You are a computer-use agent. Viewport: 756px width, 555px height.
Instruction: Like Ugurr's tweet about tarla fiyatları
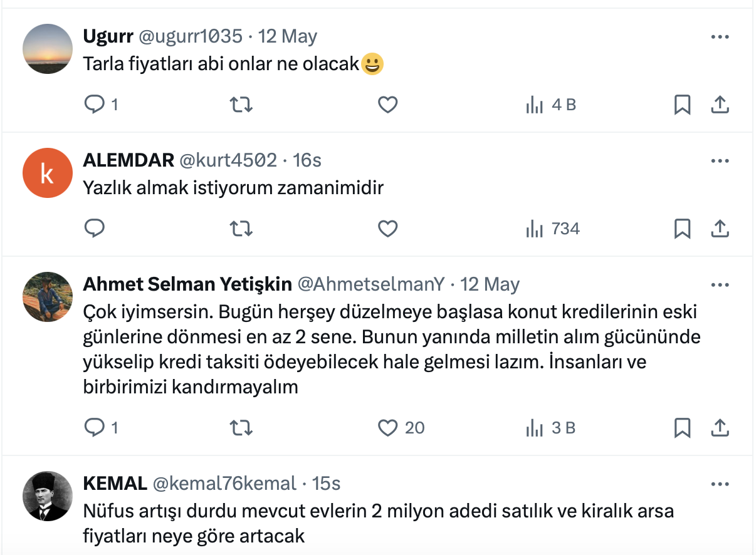click(x=388, y=105)
